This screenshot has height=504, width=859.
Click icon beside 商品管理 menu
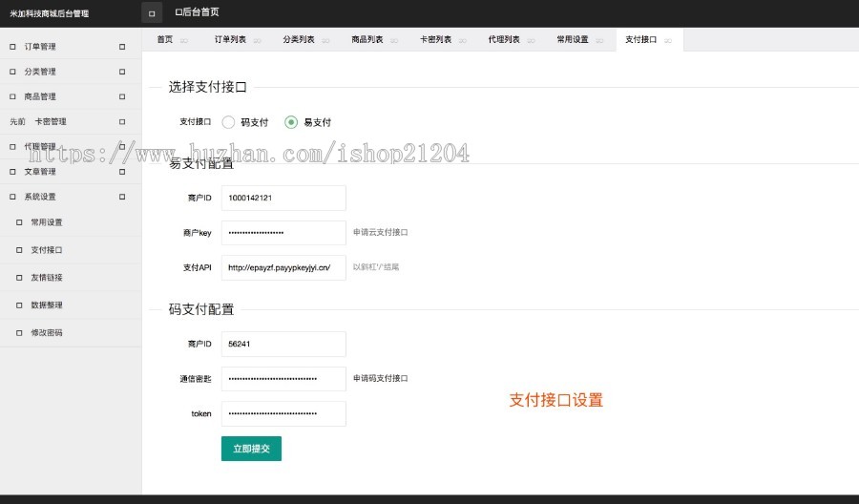12,96
